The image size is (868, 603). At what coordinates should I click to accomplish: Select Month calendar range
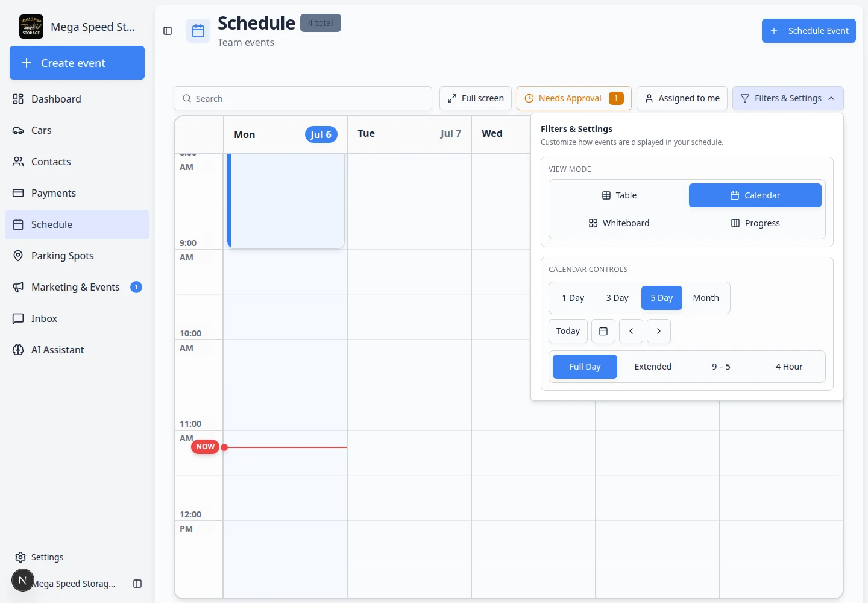(x=706, y=298)
